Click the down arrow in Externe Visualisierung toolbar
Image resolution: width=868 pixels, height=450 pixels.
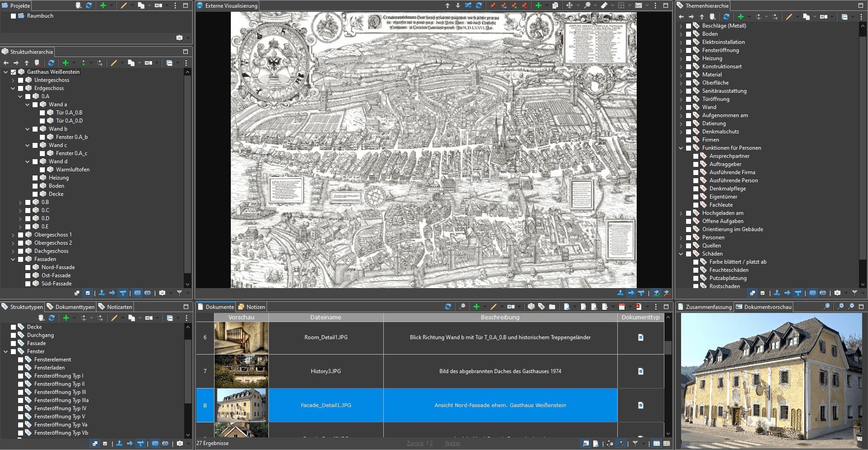click(458, 5)
